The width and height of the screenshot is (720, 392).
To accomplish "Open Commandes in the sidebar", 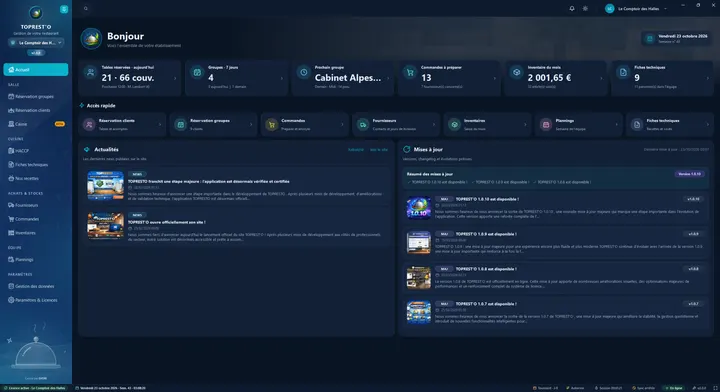I will pyautogui.click(x=36, y=219).
